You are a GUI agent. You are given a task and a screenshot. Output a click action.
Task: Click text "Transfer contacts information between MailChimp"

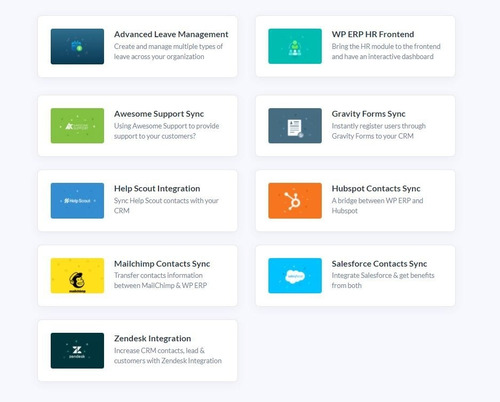160,280
